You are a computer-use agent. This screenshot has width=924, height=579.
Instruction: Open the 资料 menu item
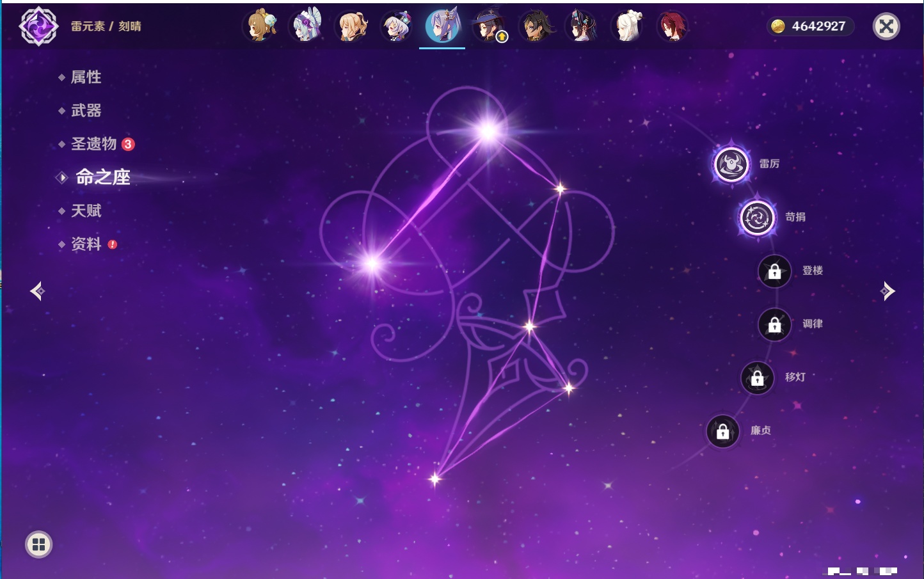pyautogui.click(x=86, y=244)
